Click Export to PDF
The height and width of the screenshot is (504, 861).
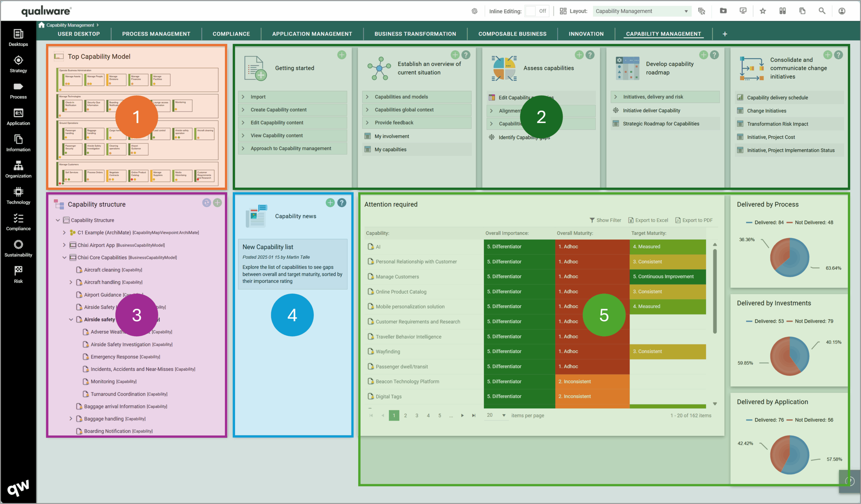coord(694,220)
